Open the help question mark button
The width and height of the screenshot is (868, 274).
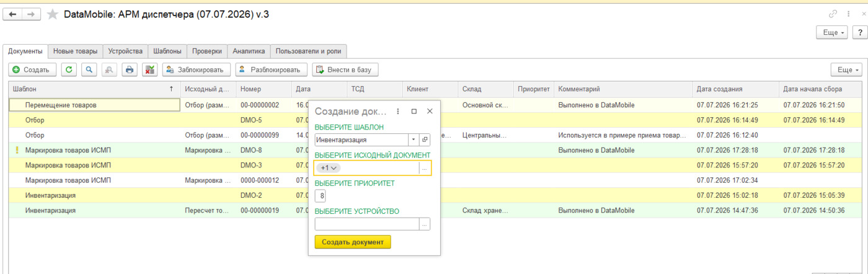(x=861, y=32)
